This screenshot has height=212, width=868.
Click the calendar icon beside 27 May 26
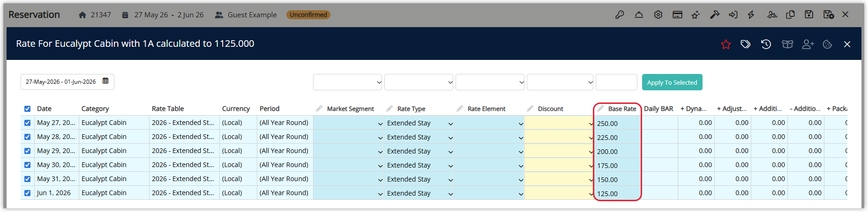125,15
